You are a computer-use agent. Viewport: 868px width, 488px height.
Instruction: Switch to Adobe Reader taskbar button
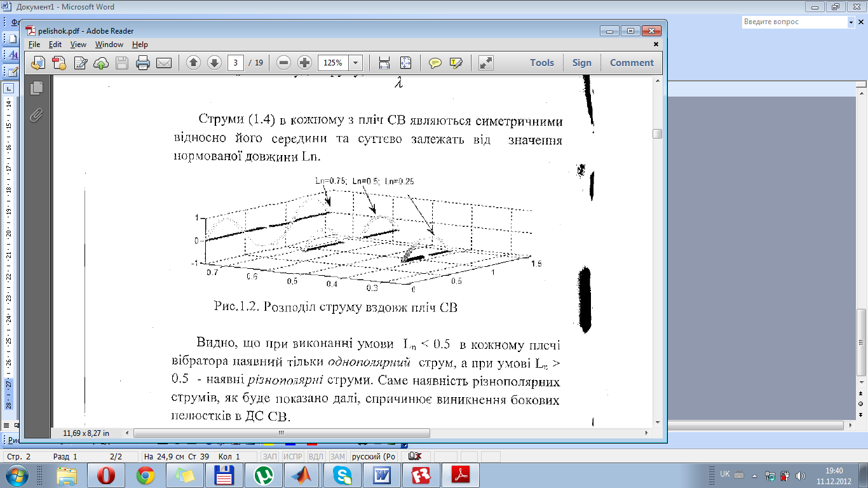[x=461, y=475]
